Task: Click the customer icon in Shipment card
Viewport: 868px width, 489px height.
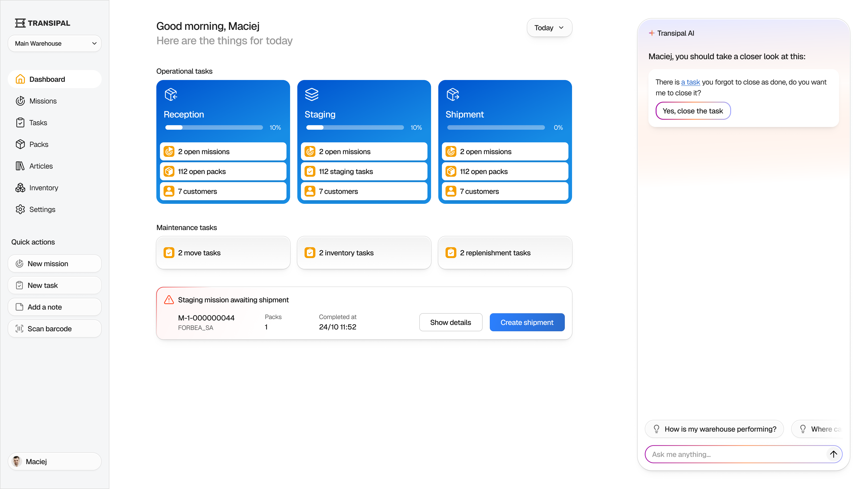Action: tap(451, 191)
